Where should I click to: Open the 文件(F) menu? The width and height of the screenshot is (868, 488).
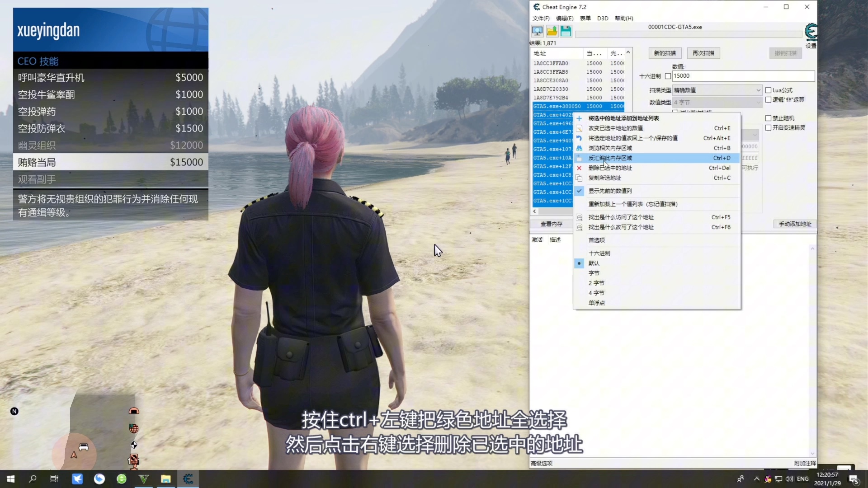541,19
